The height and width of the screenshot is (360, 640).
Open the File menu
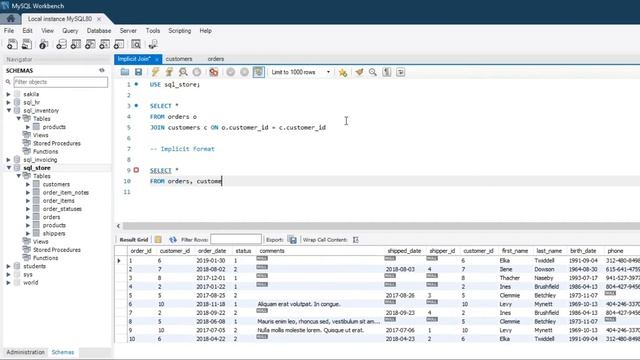[x=9, y=31]
